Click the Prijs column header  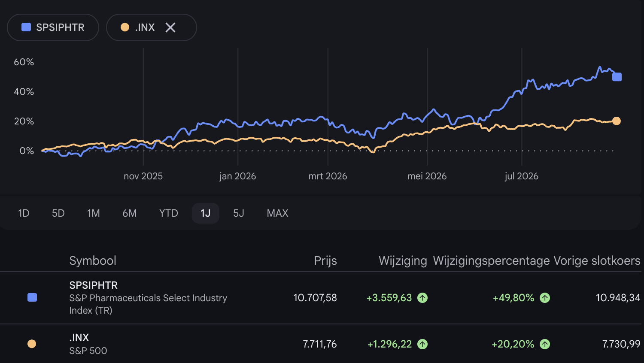325,260
